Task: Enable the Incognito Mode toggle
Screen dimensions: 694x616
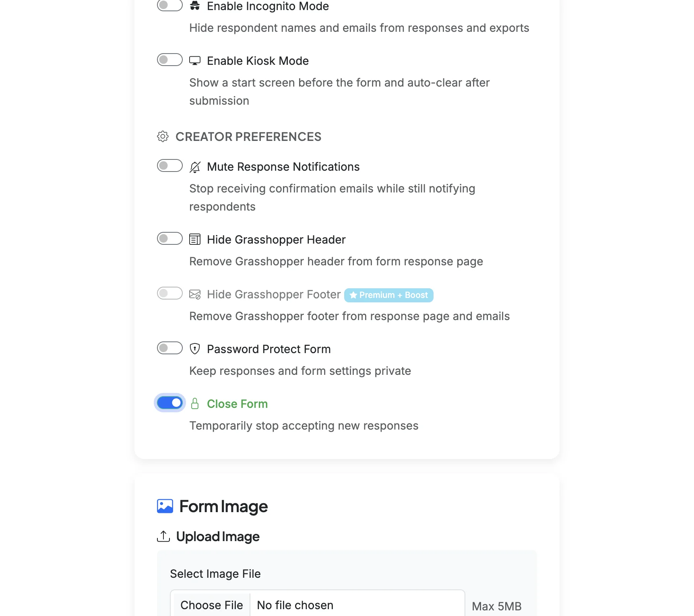Action: (x=169, y=5)
